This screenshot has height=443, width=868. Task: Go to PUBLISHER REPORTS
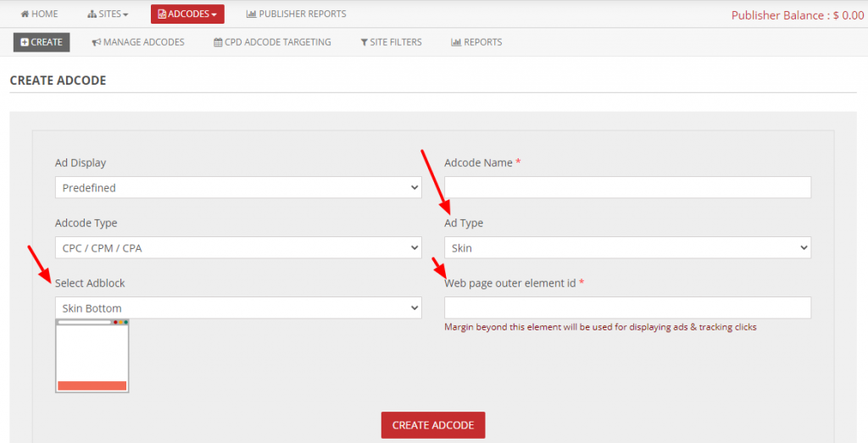(296, 14)
